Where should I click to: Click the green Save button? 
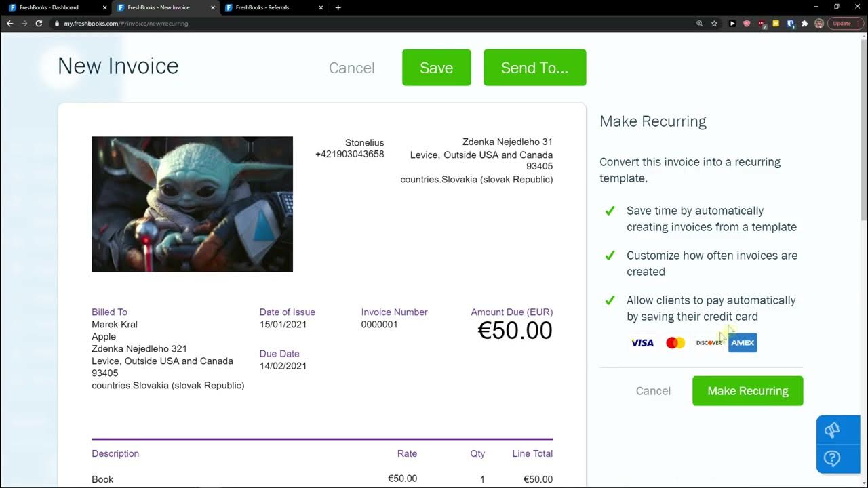coord(436,68)
